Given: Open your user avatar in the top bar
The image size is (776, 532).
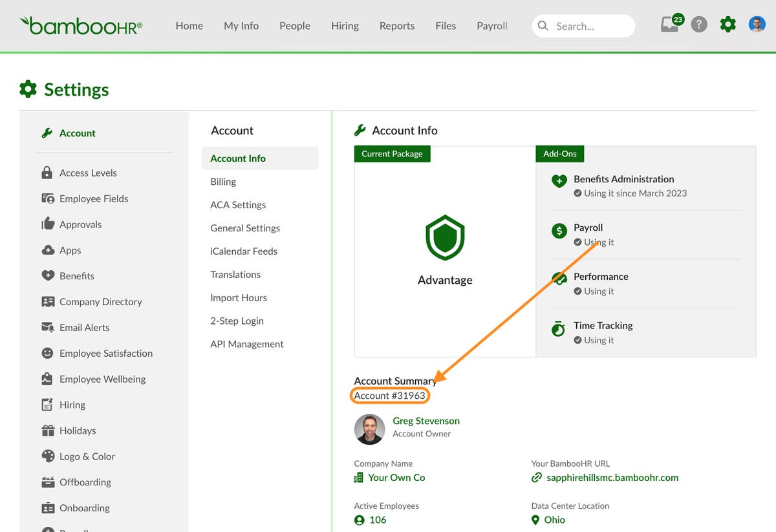Looking at the screenshot, I should coord(757,24).
